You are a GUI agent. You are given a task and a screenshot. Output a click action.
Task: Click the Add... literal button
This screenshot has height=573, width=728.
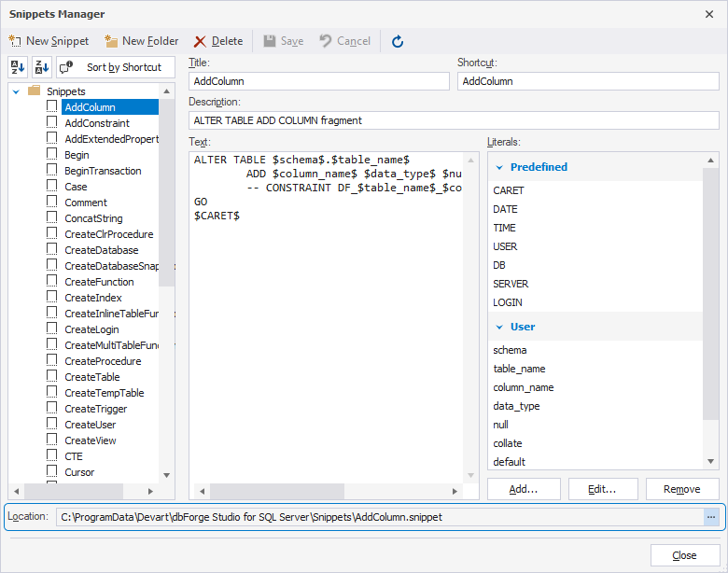524,489
